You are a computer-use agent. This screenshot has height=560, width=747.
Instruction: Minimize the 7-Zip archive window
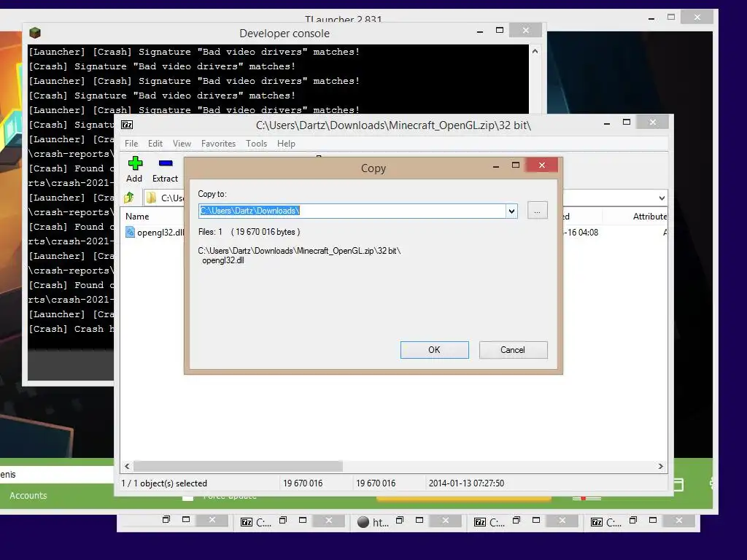point(606,122)
